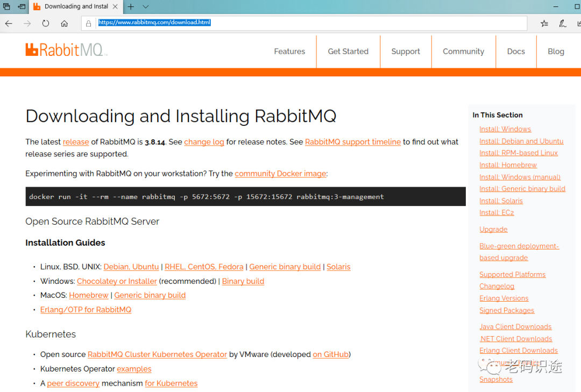This screenshot has height=392, width=581.
Task: Open sidebar Install: EC2 link
Action: pos(497,212)
